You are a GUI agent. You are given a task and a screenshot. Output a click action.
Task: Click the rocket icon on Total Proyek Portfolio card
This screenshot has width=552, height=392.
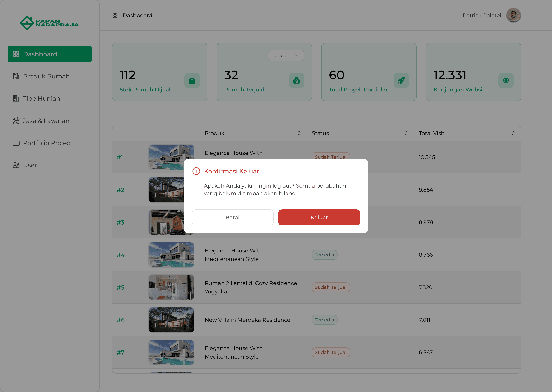click(x=401, y=80)
